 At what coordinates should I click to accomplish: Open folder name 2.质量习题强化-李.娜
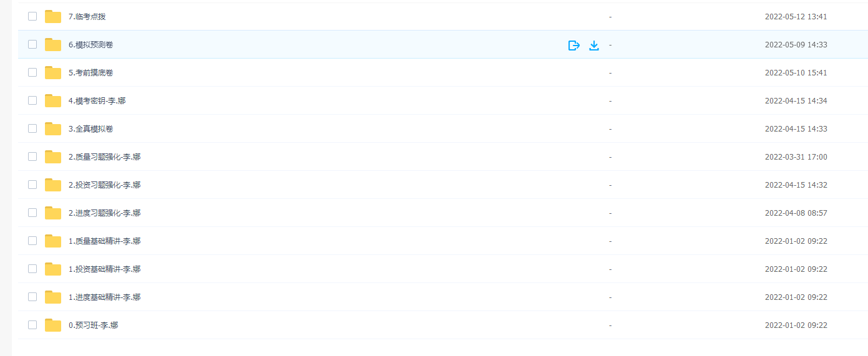[104, 157]
